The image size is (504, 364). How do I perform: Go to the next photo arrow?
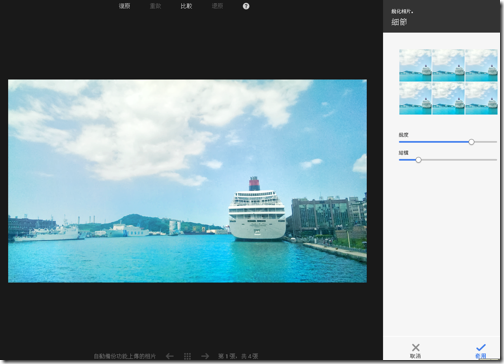(205, 356)
